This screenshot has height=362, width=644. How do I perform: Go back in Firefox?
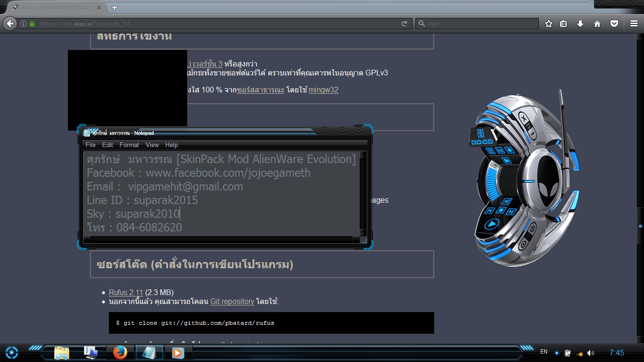click(10, 24)
